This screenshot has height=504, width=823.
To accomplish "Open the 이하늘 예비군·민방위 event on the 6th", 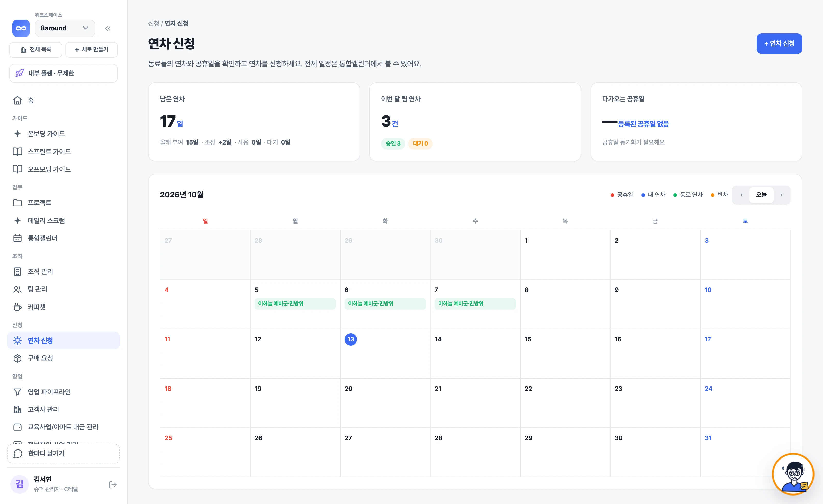I will (x=385, y=304).
